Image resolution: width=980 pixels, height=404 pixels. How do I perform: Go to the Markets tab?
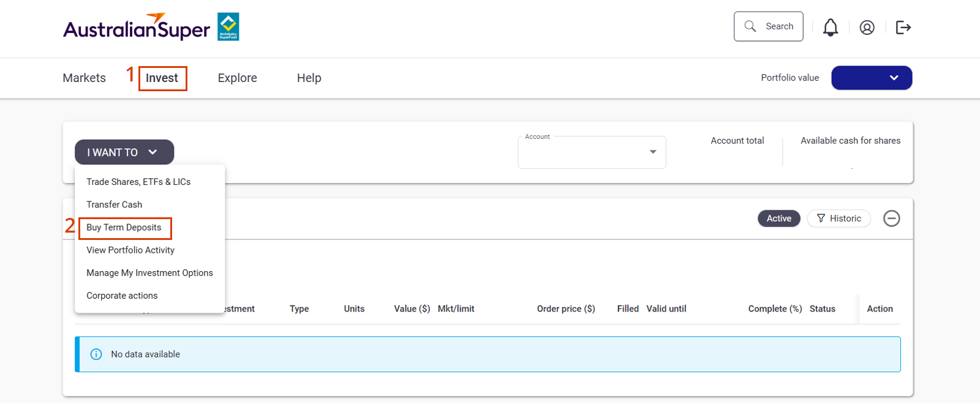pos(85,78)
